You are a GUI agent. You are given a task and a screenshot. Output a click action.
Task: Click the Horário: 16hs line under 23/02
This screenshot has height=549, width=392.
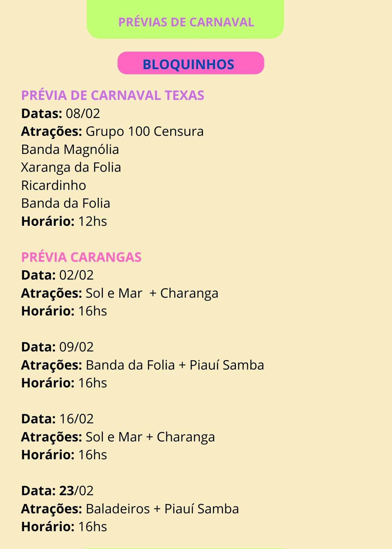(x=64, y=527)
